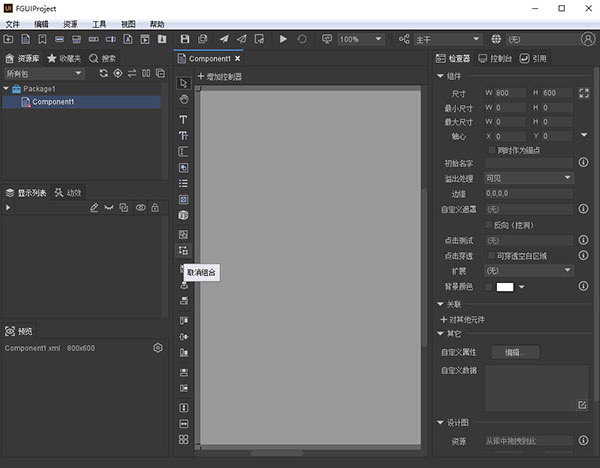This screenshot has height=468, width=600.
Task: Open the preview settings gear icon
Action: (158, 348)
